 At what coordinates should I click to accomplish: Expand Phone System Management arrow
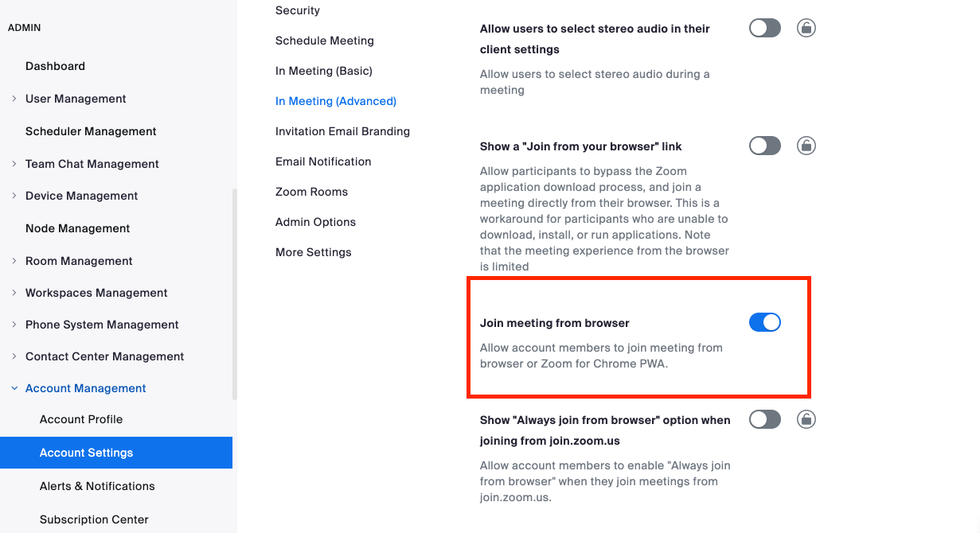pyautogui.click(x=14, y=325)
